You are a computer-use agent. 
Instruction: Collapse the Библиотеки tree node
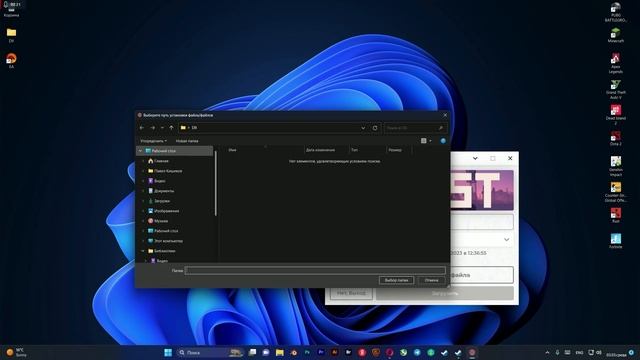pos(143,251)
